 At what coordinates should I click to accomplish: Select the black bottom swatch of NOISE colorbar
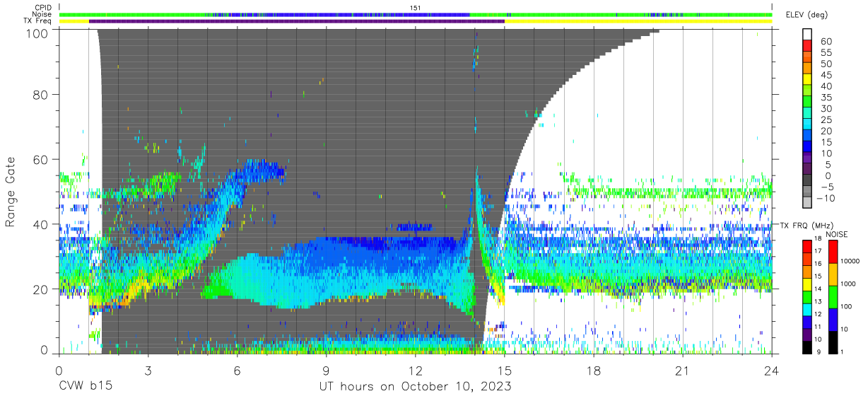pos(831,341)
